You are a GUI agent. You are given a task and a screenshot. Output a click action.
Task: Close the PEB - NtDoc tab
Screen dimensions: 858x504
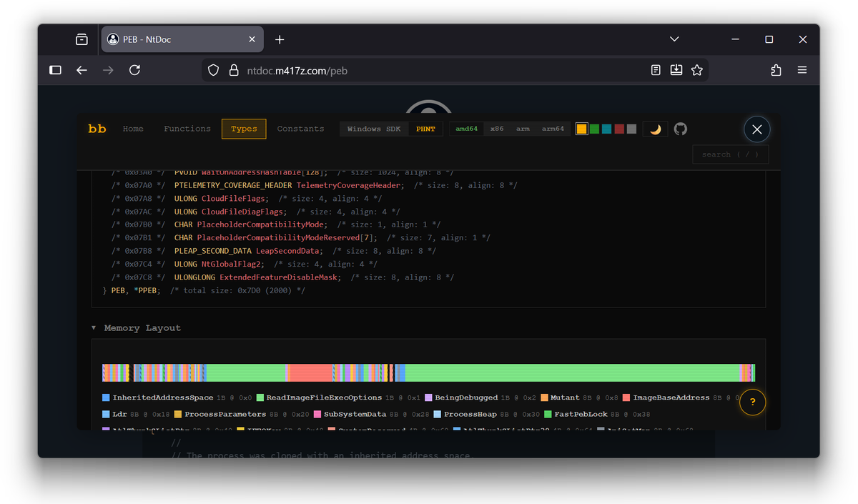click(252, 39)
